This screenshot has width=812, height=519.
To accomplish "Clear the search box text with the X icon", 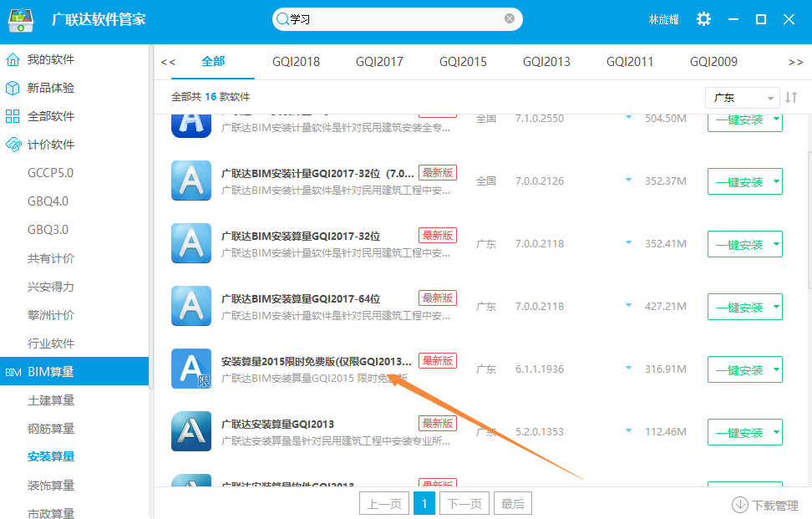I will (510, 18).
